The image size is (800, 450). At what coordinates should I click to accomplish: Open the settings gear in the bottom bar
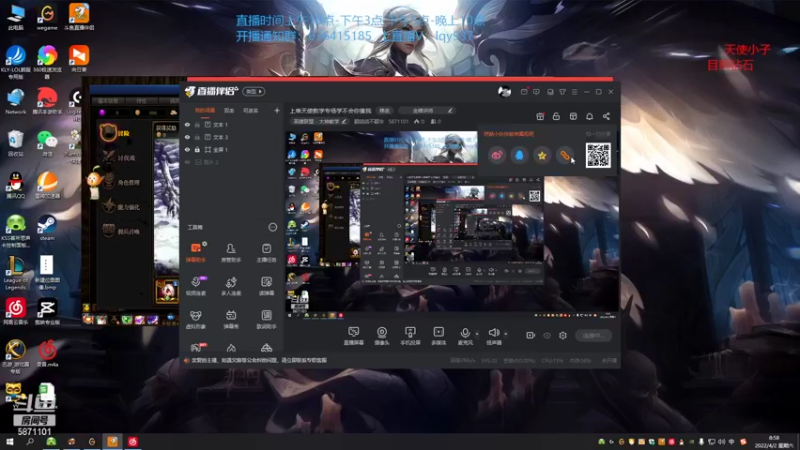[563, 335]
